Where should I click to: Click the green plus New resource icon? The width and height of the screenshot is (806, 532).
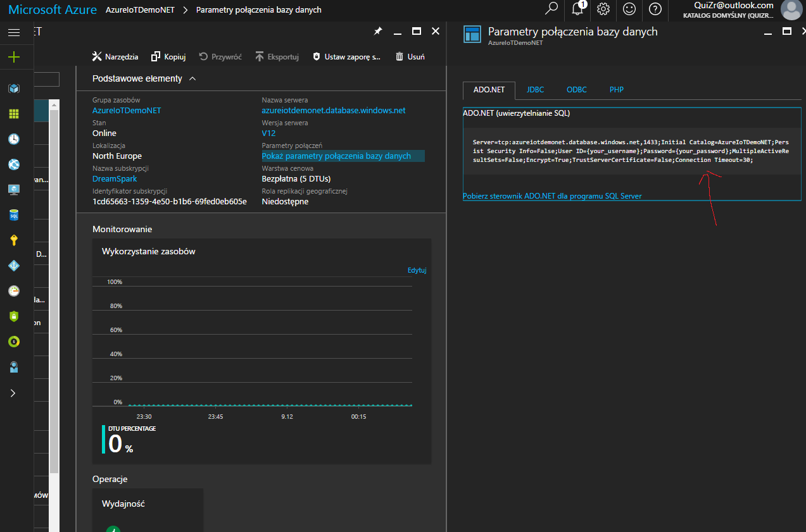click(13, 58)
